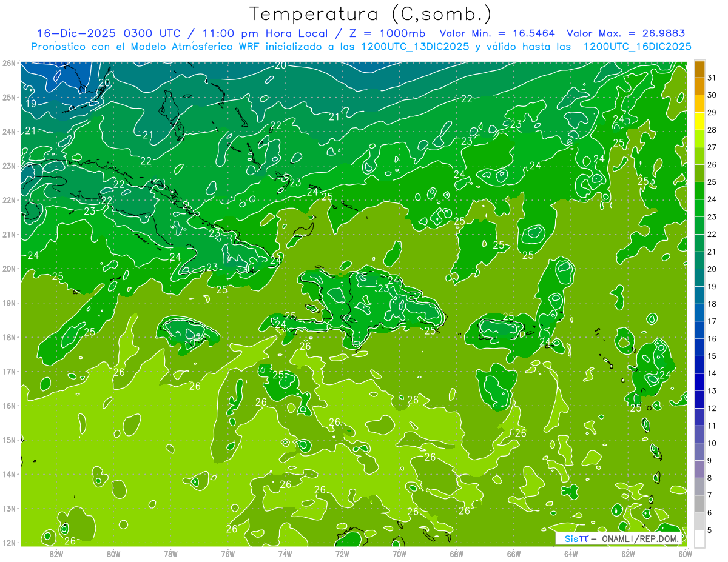
Task: Click the colorbar scale label 15
Action: point(712,356)
